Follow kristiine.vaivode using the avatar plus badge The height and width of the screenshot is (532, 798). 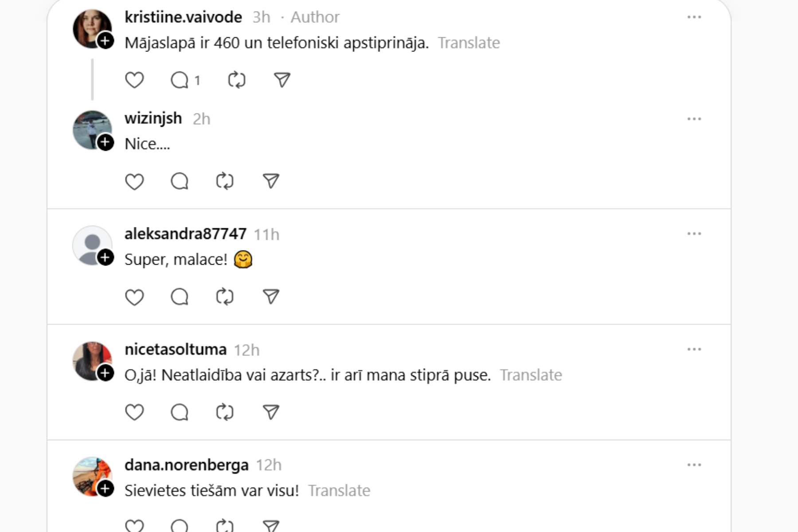point(105,41)
